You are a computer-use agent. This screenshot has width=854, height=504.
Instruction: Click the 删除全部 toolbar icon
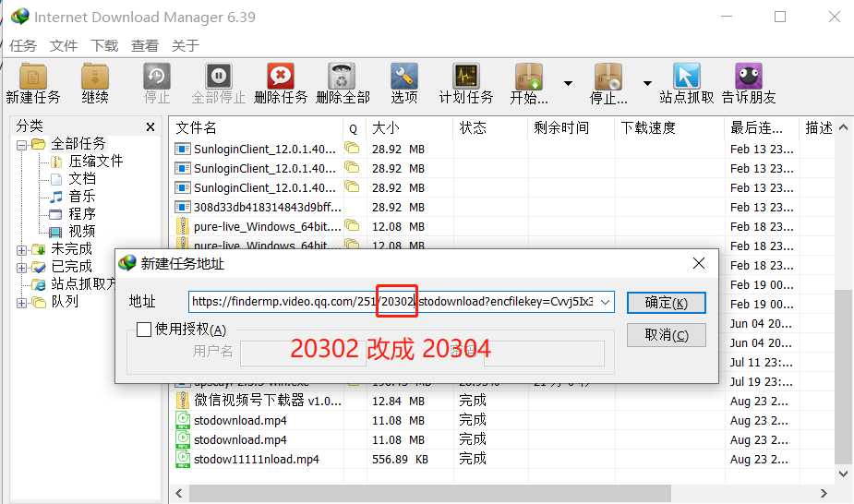[x=343, y=83]
